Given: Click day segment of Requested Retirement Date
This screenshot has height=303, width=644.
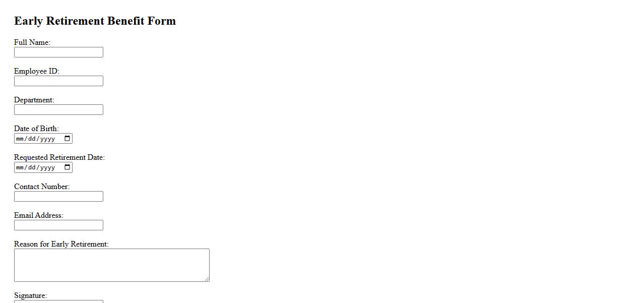Looking at the screenshot, I should (x=31, y=167).
